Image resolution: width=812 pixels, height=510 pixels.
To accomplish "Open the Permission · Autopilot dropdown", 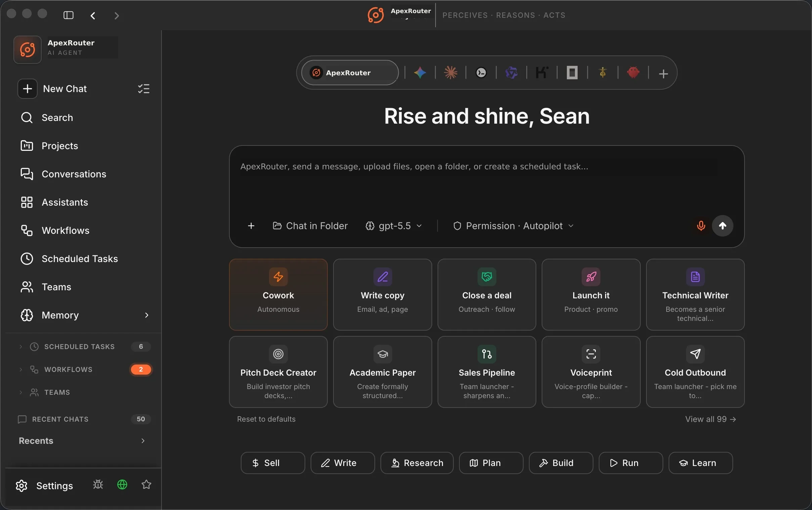I will click(x=514, y=226).
